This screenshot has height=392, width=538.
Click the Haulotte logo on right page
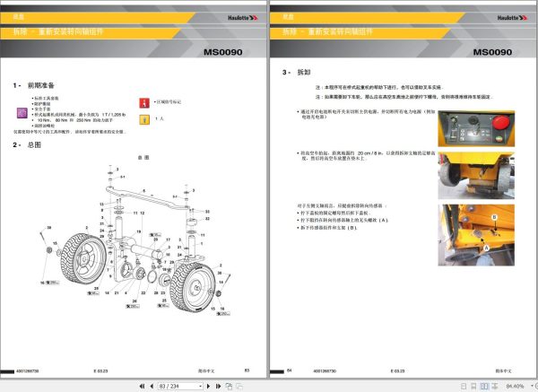pyautogui.click(x=512, y=18)
